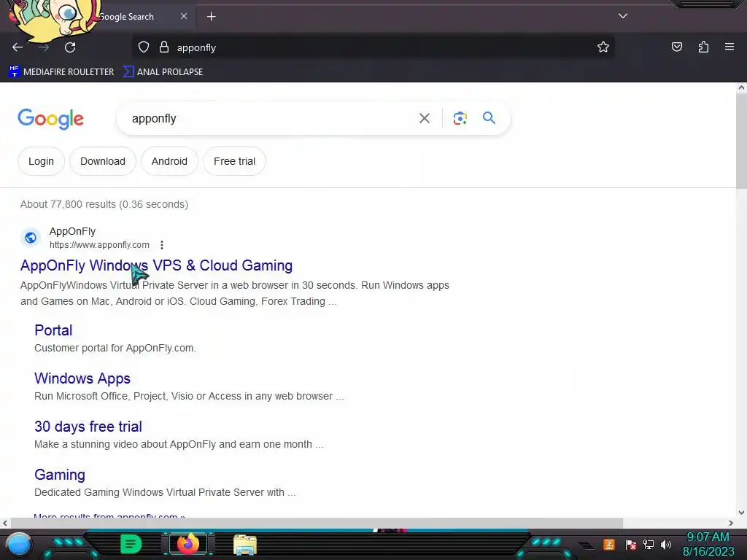747x560 pixels.
Task: Open Action Center flag tray icon
Action: click(x=630, y=544)
